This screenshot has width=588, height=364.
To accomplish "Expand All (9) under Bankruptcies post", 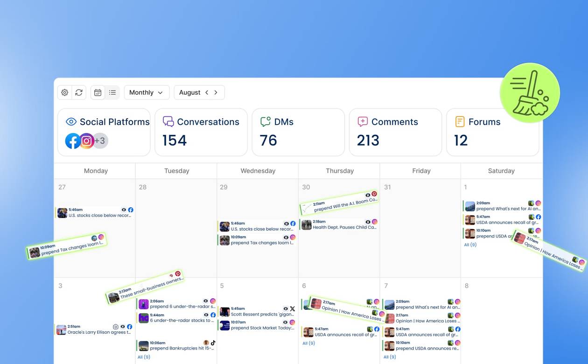I will click(144, 357).
